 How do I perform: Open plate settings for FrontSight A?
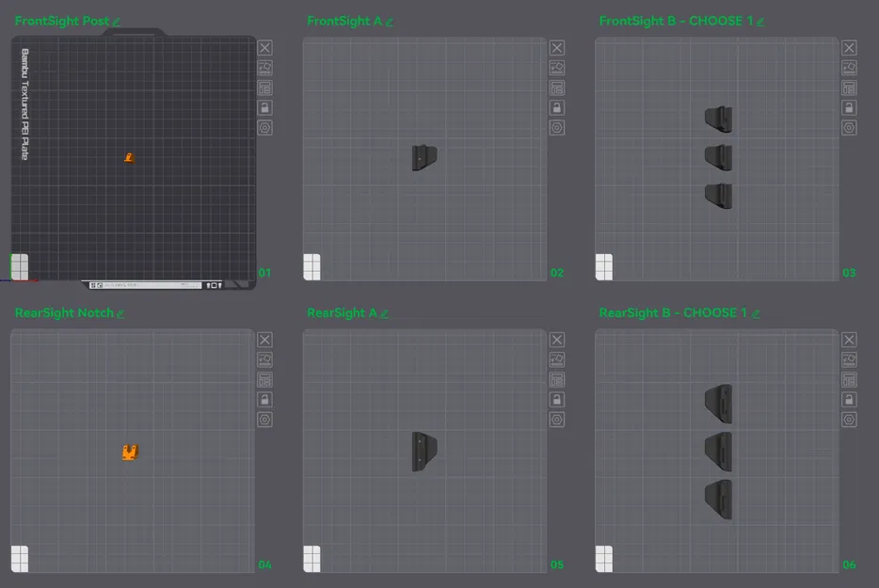point(557,128)
